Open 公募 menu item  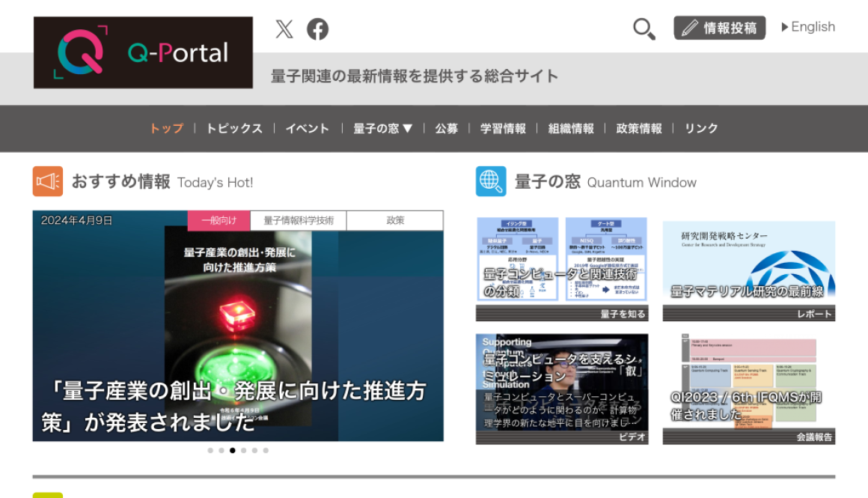[446, 129]
